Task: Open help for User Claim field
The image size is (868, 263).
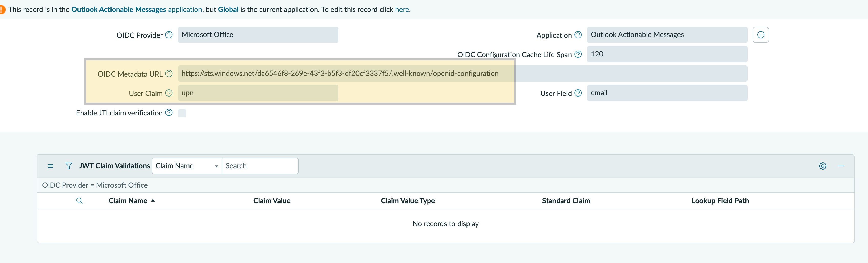Action: pyautogui.click(x=169, y=93)
